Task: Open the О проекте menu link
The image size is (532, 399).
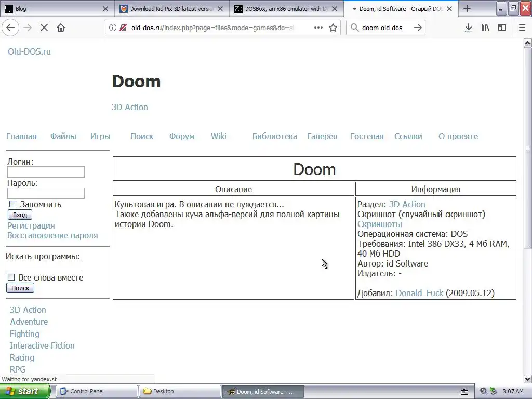Action: coord(458,137)
